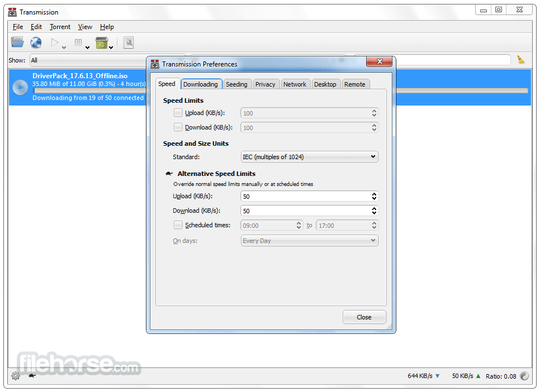Switch to the Speed tab
Screen dimensions: 540x392
pyautogui.click(x=167, y=84)
